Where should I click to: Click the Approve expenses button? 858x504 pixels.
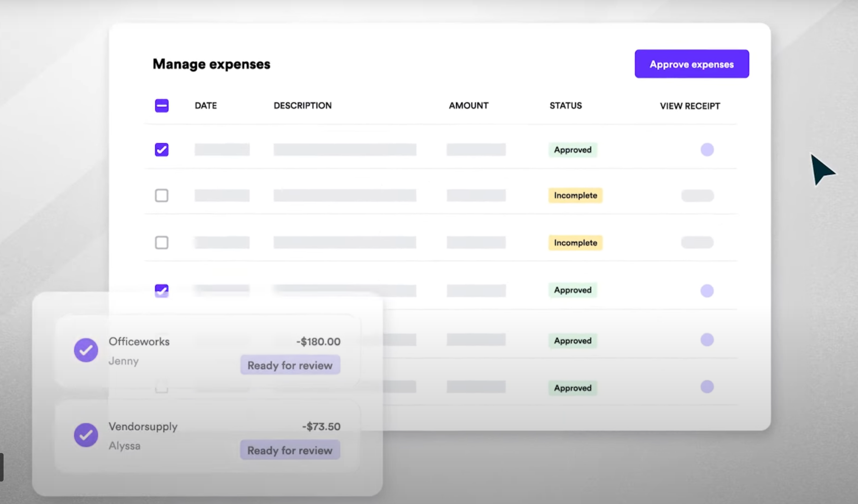click(692, 64)
